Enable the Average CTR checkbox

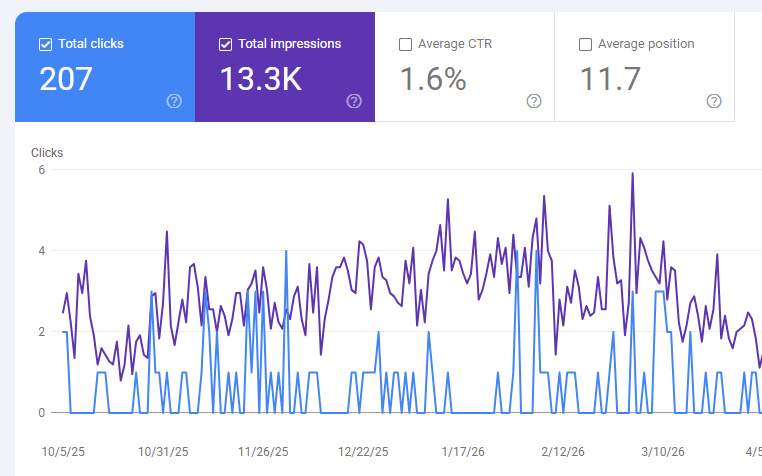(405, 45)
